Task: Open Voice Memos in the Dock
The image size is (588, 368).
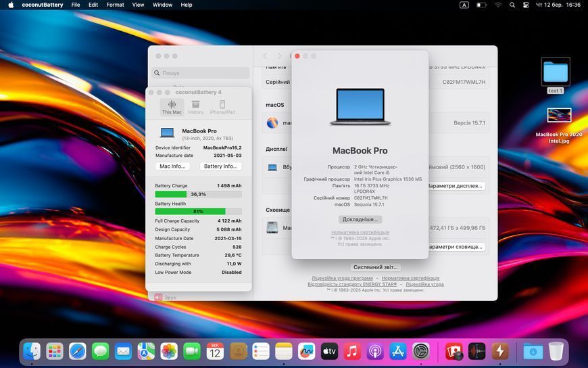Action: pyautogui.click(x=477, y=352)
